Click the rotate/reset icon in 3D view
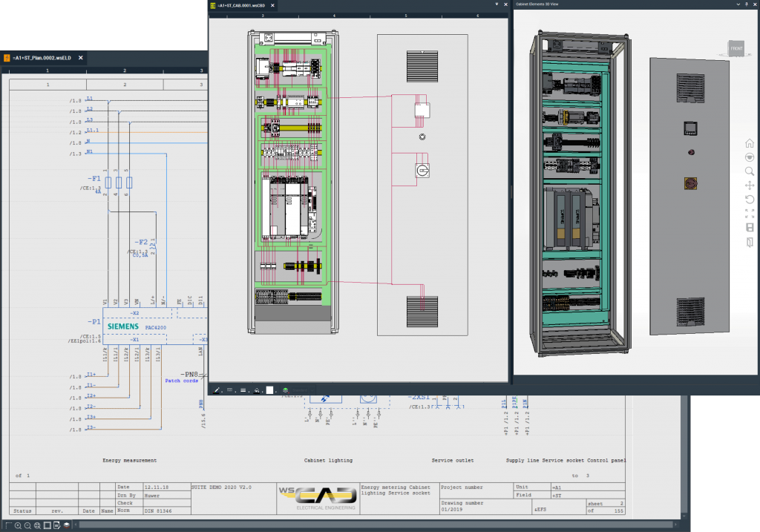 pos(750,200)
